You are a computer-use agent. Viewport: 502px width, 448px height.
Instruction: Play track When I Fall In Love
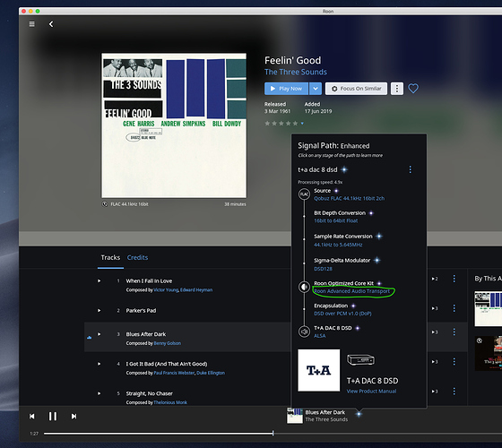(x=100, y=281)
